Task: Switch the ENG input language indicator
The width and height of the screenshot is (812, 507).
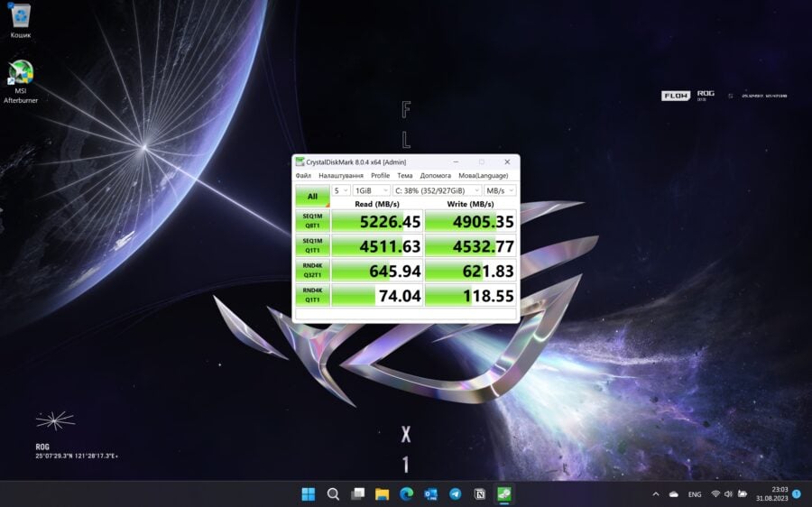Action: click(x=695, y=494)
